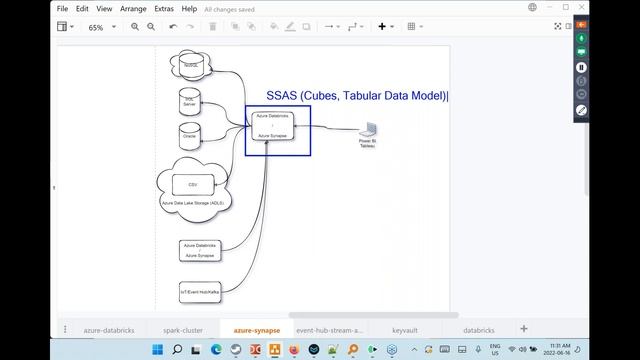This screenshot has height=360, width=640.
Task: Open the Help menu
Action: 189,9
